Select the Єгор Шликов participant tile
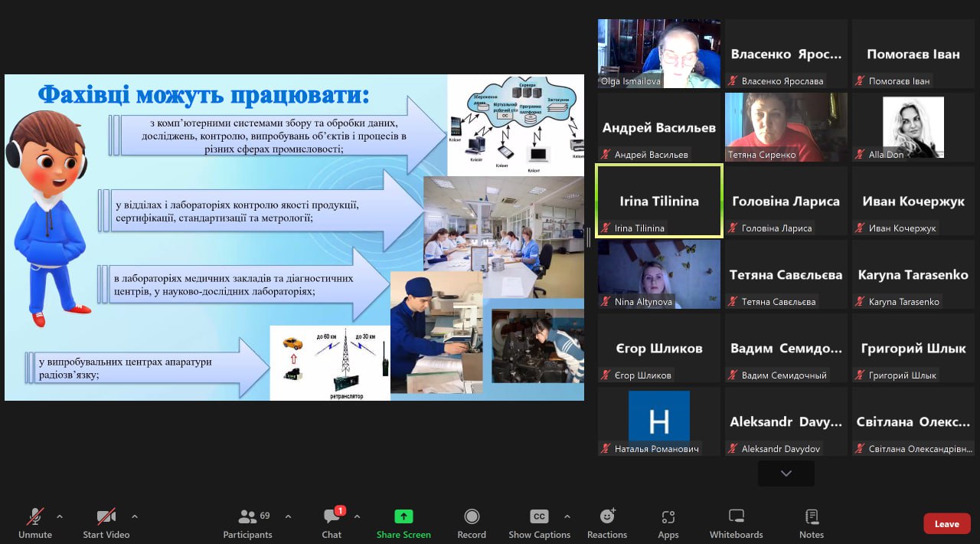Viewport: 980px width, 544px height. pos(659,348)
